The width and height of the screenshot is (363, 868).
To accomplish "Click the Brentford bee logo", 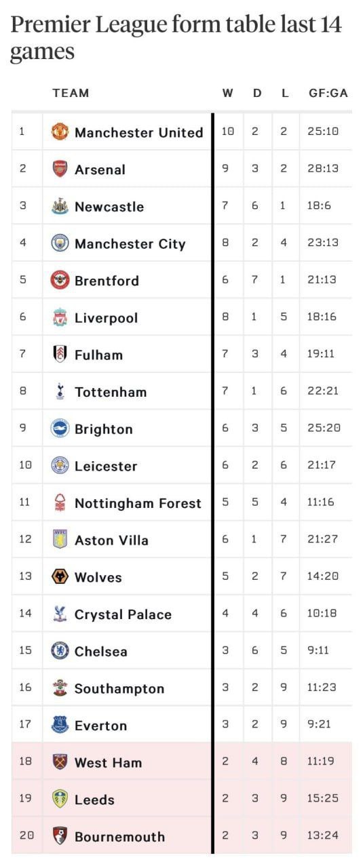I will pyautogui.click(x=60, y=280).
